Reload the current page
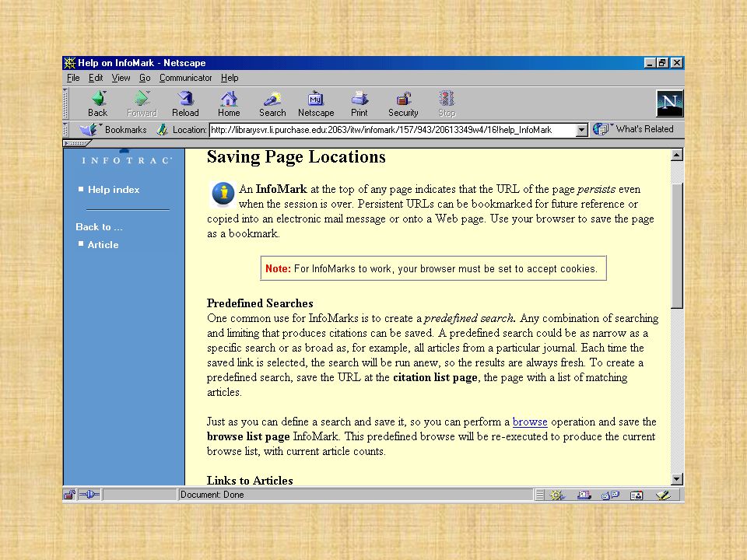The height and width of the screenshot is (560, 747). 185,103
